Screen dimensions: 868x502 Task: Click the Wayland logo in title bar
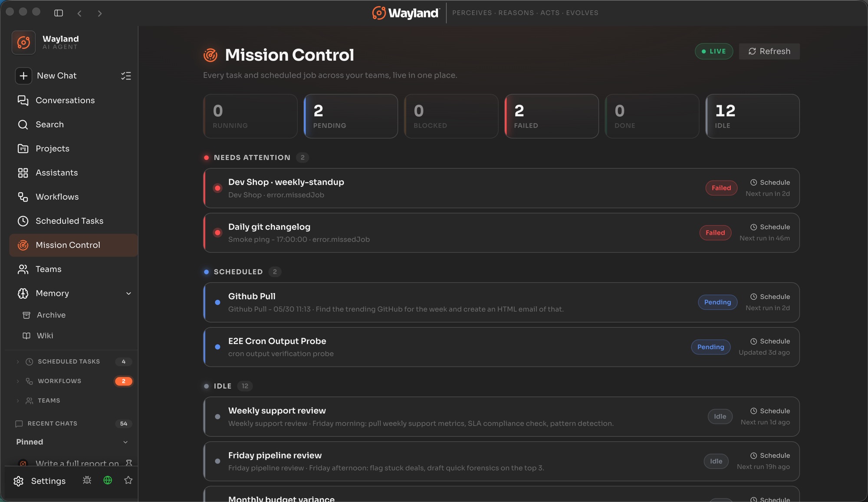click(x=405, y=13)
